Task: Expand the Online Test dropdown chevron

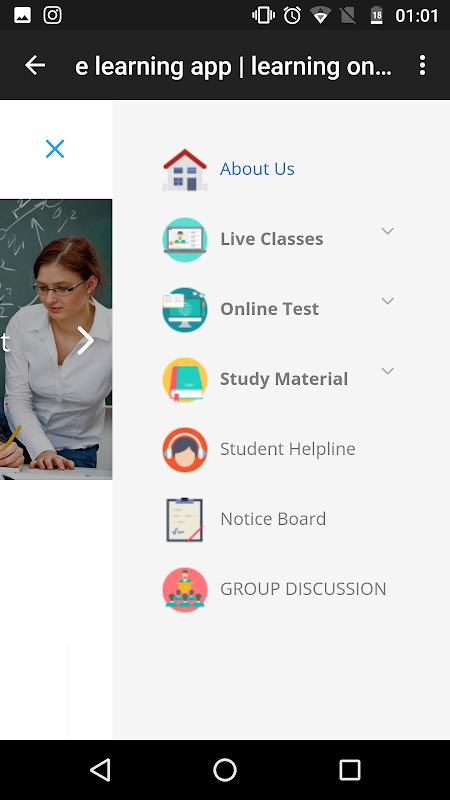Action: tap(388, 301)
